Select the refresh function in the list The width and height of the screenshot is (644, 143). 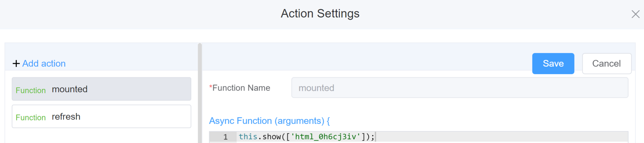101,116
